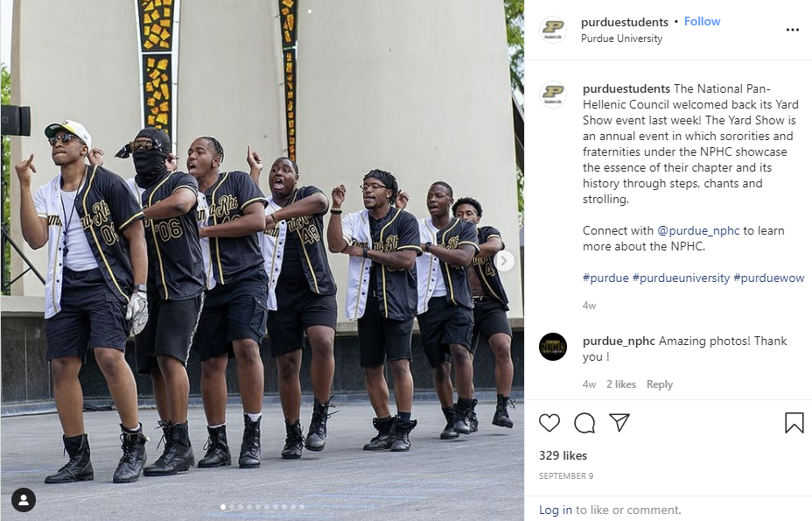The image size is (812, 521).
Task: Show tagged people icon on photo
Action: 24,500
